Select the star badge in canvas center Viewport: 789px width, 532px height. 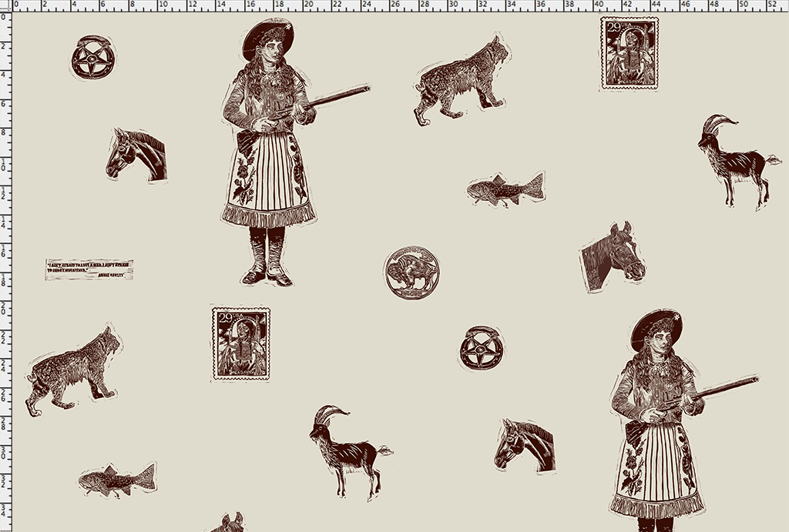click(482, 348)
